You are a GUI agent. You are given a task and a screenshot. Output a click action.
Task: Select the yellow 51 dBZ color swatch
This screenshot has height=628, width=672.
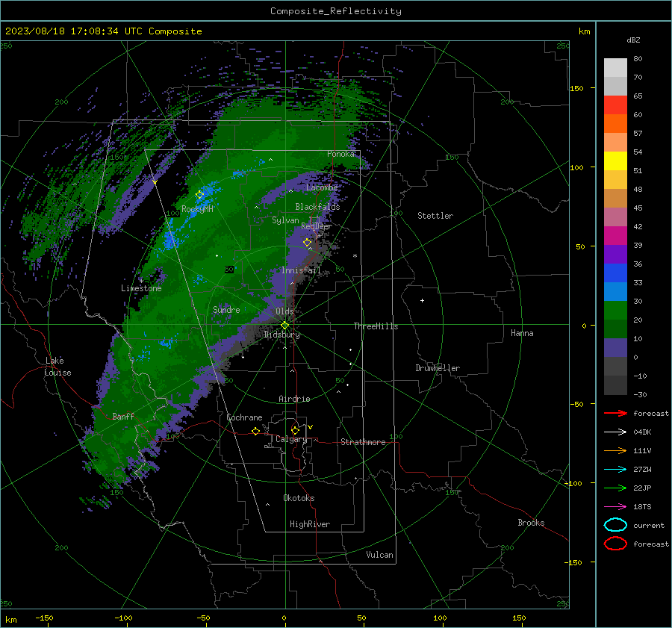[615, 161]
